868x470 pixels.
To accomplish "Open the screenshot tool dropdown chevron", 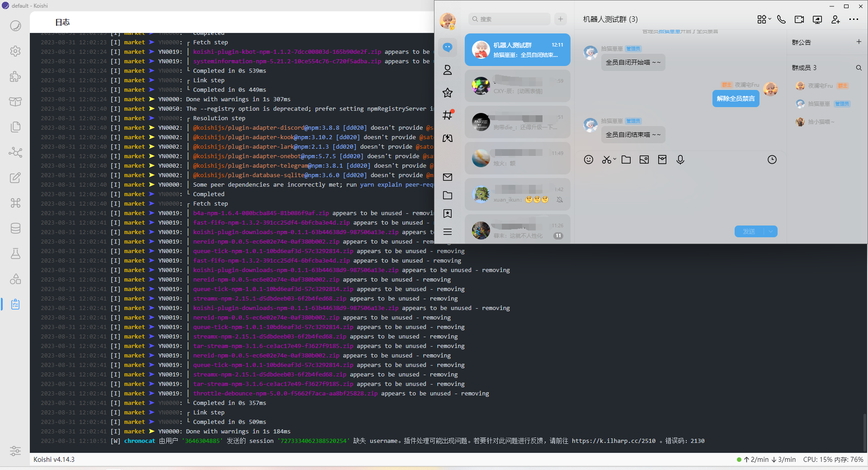I will point(615,160).
